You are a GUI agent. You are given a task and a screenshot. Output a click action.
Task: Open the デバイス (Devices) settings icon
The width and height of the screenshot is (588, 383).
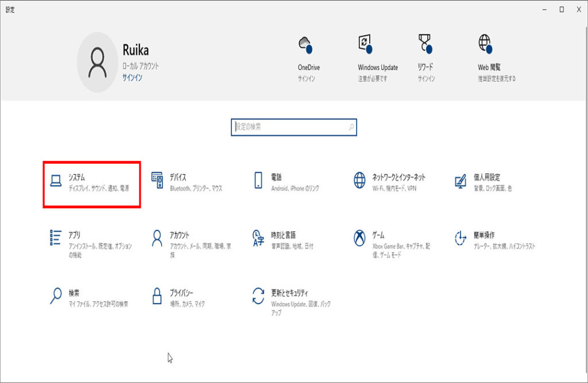[x=157, y=181]
